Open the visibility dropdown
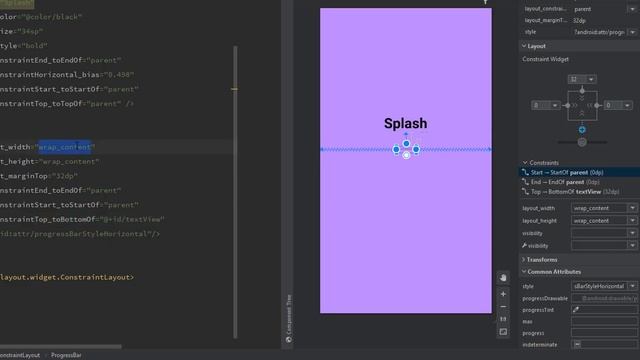Viewport: 640px width, 360px height. tap(633, 233)
